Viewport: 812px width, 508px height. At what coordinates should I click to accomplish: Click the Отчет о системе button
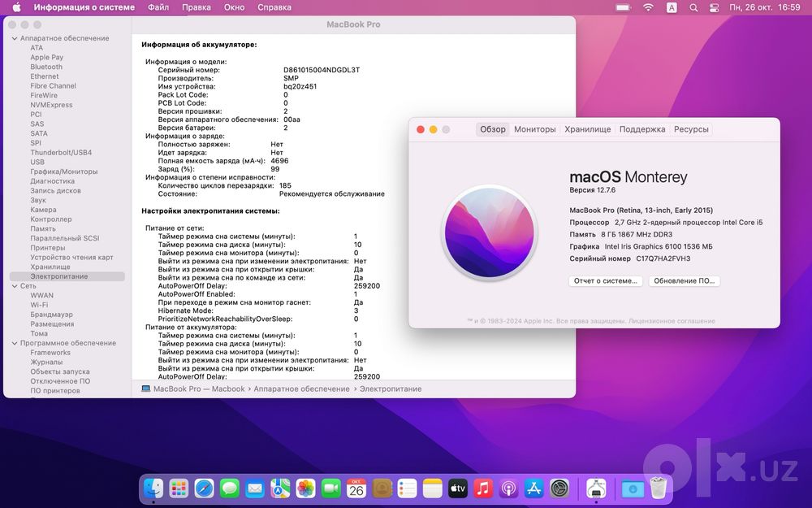[x=606, y=281]
